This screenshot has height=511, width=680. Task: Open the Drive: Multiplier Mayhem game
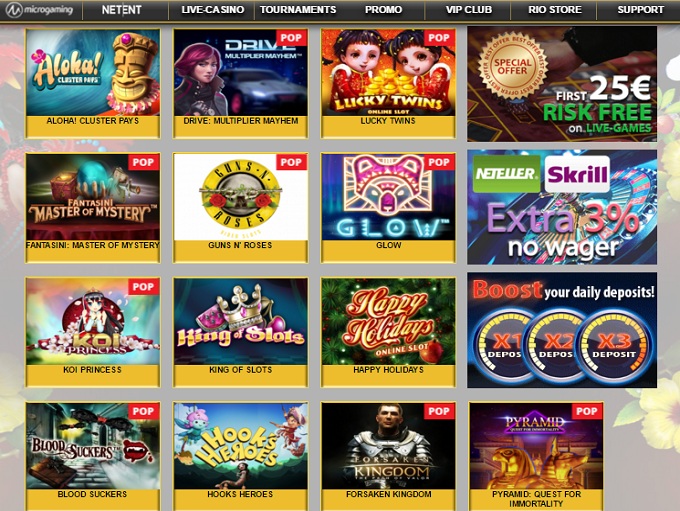pos(241,72)
